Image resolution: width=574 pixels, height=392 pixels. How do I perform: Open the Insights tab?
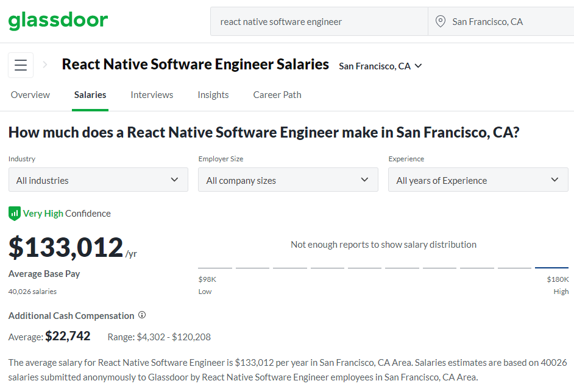click(x=213, y=95)
